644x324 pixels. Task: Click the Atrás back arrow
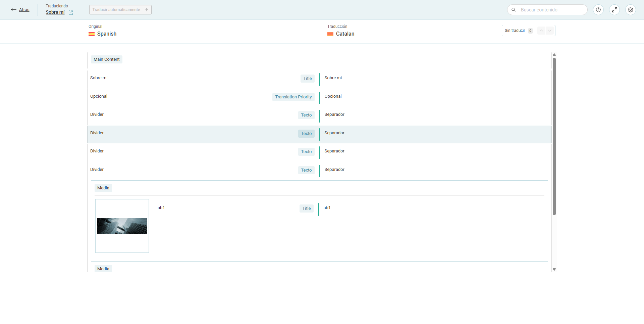(x=14, y=10)
